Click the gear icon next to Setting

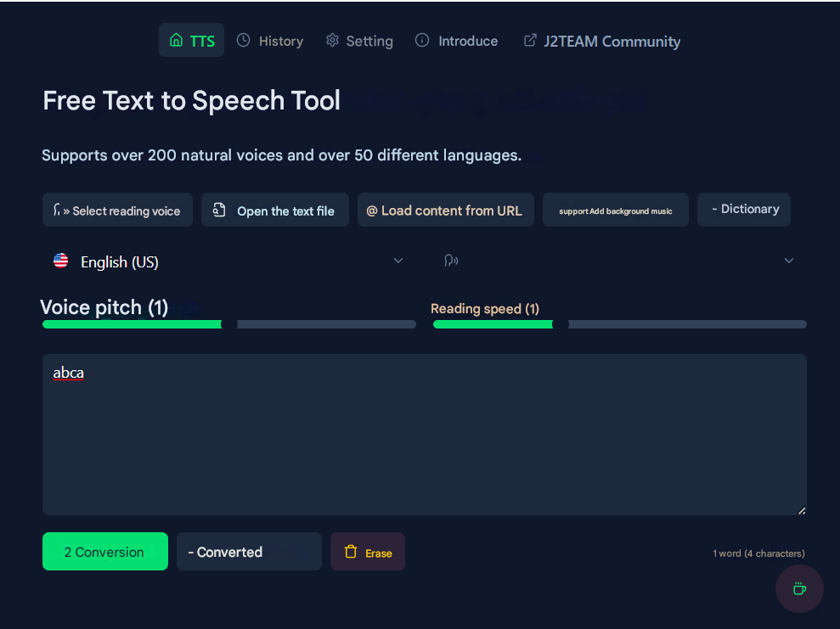[332, 40]
